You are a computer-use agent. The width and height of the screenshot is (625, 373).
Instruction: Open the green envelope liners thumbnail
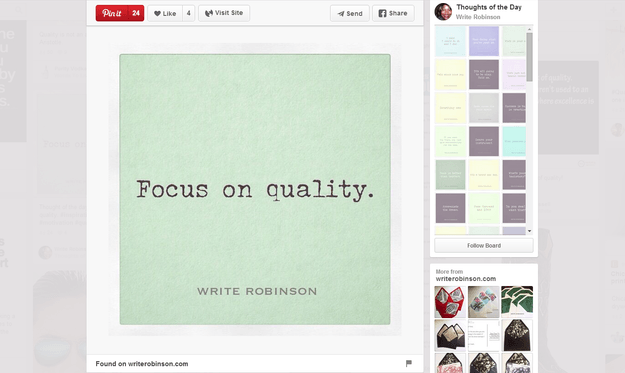pyautogui.click(x=517, y=302)
